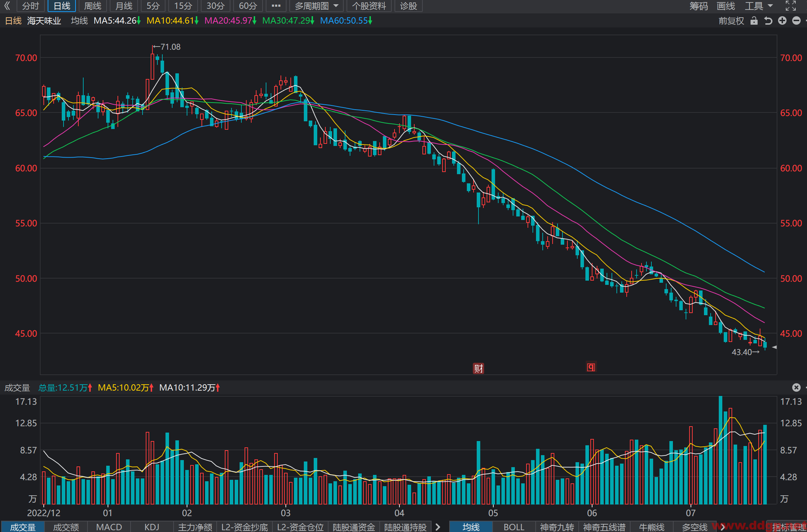Screen dimensions: 807x532
Task: Select the 均线 overlay tab
Action: point(471,527)
